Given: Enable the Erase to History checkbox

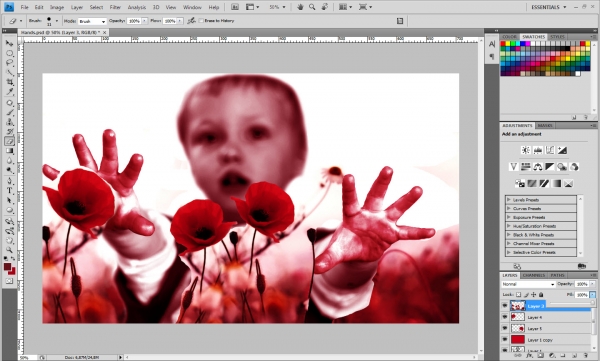Looking at the screenshot, I should pyautogui.click(x=201, y=21).
